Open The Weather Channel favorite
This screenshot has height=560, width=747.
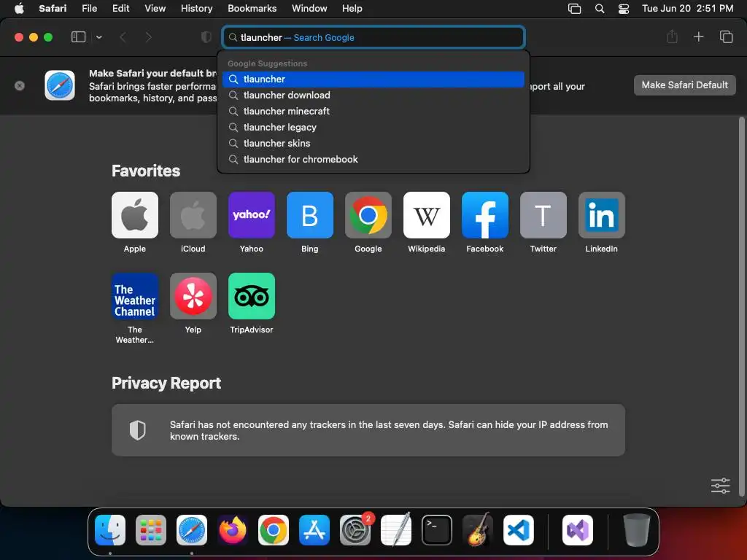click(x=135, y=296)
